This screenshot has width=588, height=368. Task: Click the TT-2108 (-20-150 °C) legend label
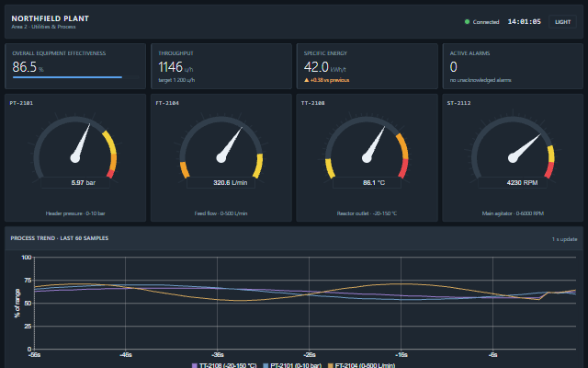[x=228, y=365]
